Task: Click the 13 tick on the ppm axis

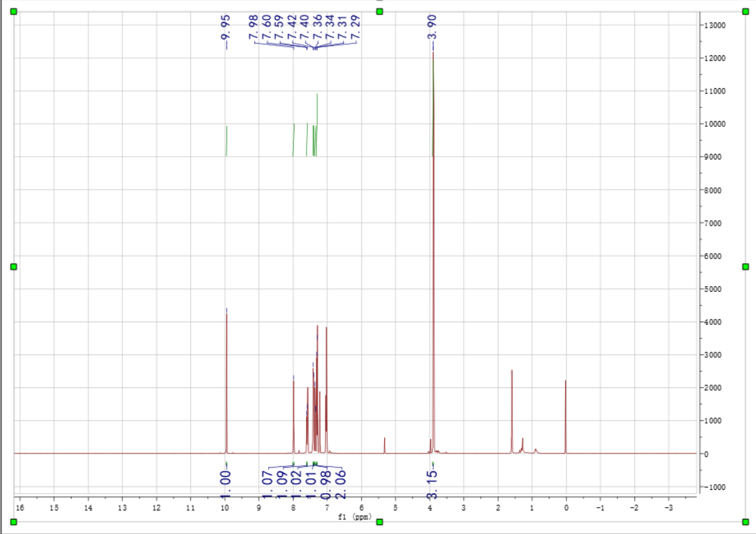Action: 122,508
